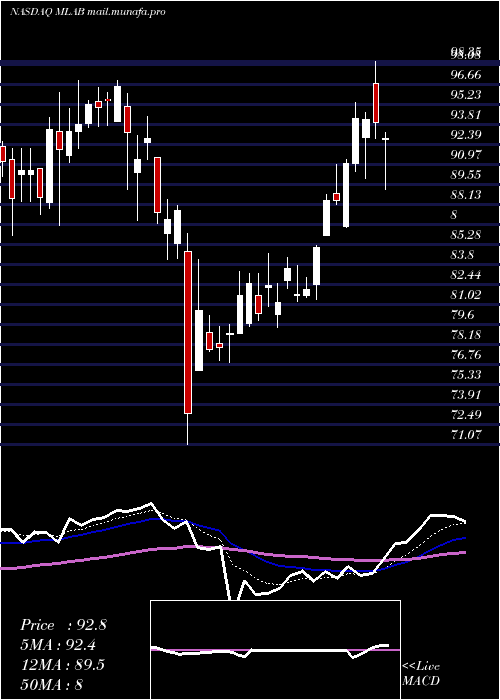This screenshot has height=700, width=500.
Task: Click the 79.6 price axis label
Action: tap(463, 315)
